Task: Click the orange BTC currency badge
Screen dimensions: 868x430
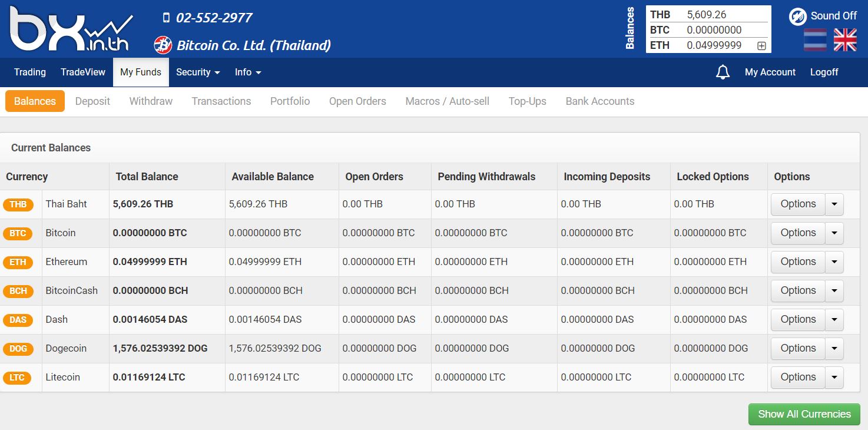Action: (18, 233)
